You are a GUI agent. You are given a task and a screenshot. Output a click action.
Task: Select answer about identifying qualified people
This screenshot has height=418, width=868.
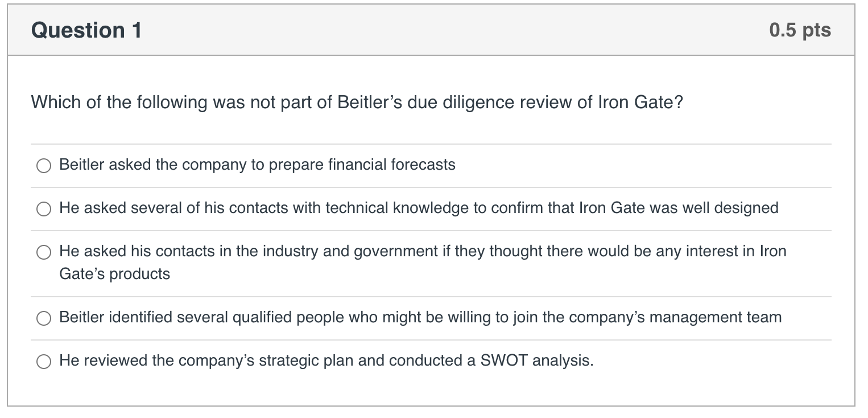(420, 317)
